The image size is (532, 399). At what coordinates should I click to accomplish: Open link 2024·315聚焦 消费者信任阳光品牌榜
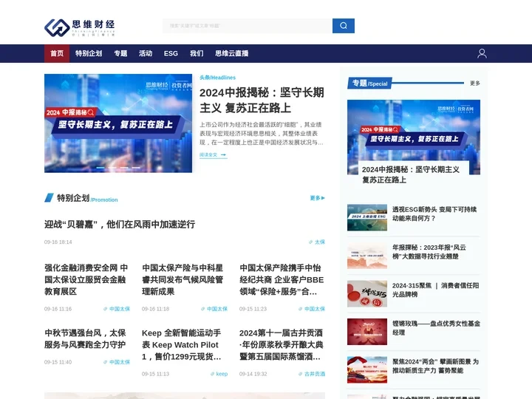point(436,290)
